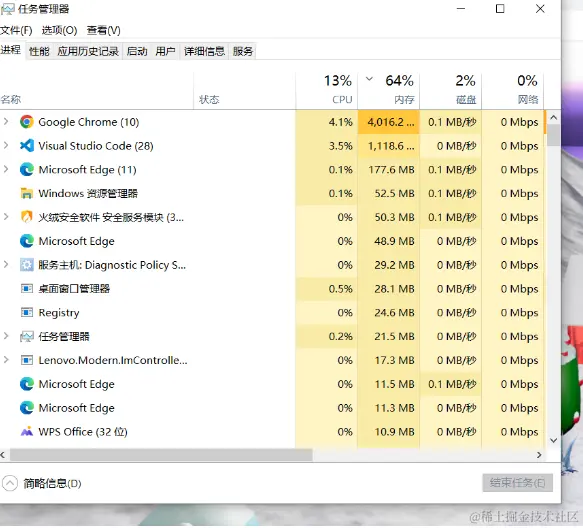
Task: Click the 4,016.2 memory value cell
Action: (x=389, y=122)
